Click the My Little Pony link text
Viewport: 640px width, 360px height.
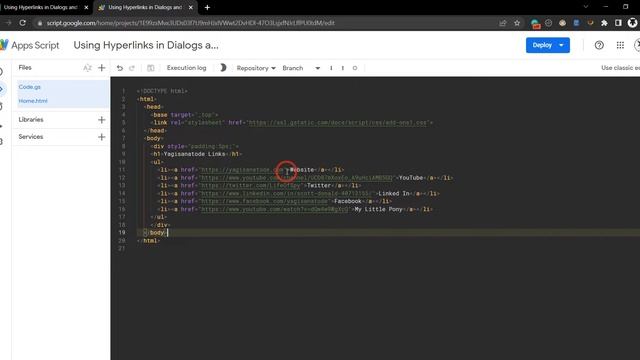378,209
